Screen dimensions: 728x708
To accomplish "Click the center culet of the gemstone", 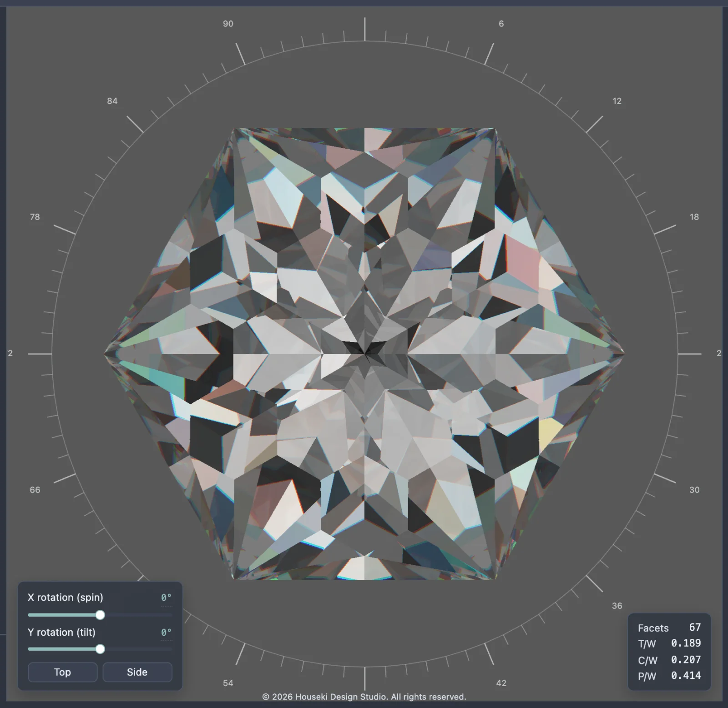I will click(364, 353).
